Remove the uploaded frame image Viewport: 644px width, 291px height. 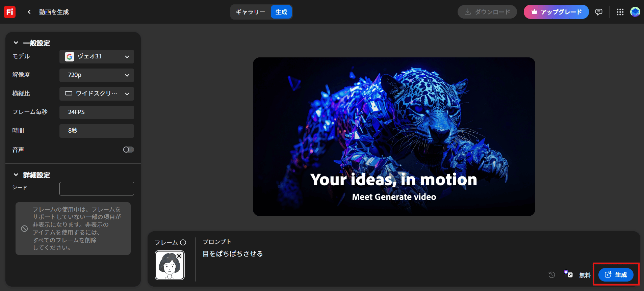pos(179,256)
